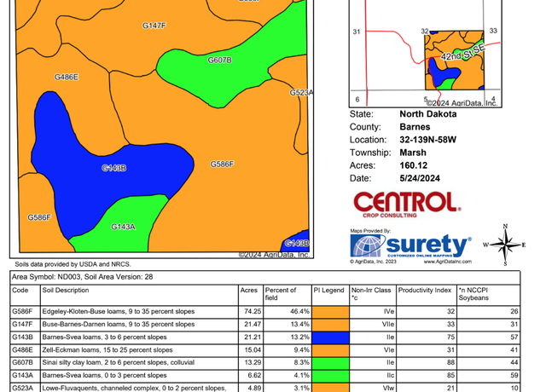Select the blue swatch in the G143B row
546x392 pixels.
pos(330,337)
